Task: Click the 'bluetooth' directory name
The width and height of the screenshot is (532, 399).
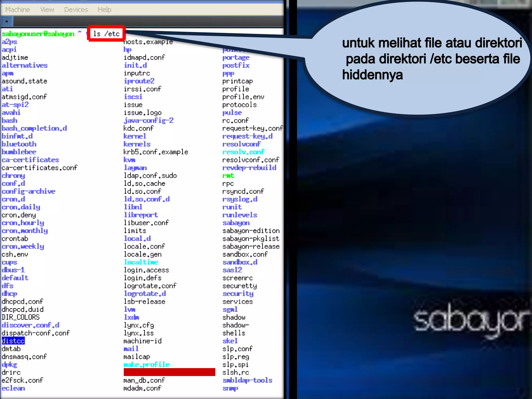Action: pyautogui.click(x=19, y=144)
